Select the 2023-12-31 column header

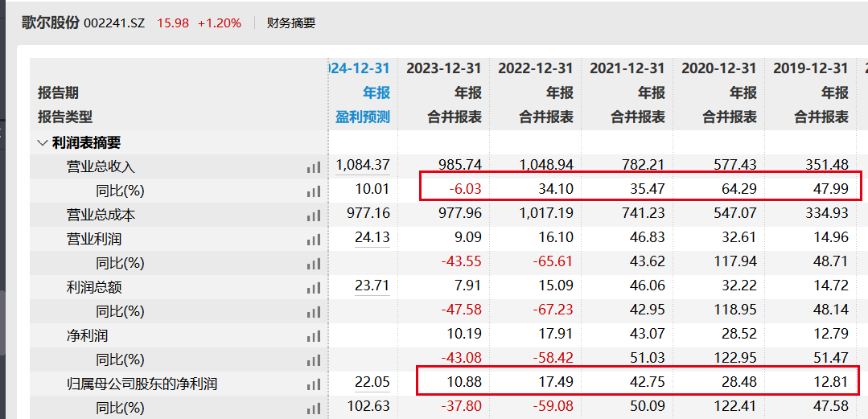pyautogui.click(x=444, y=68)
